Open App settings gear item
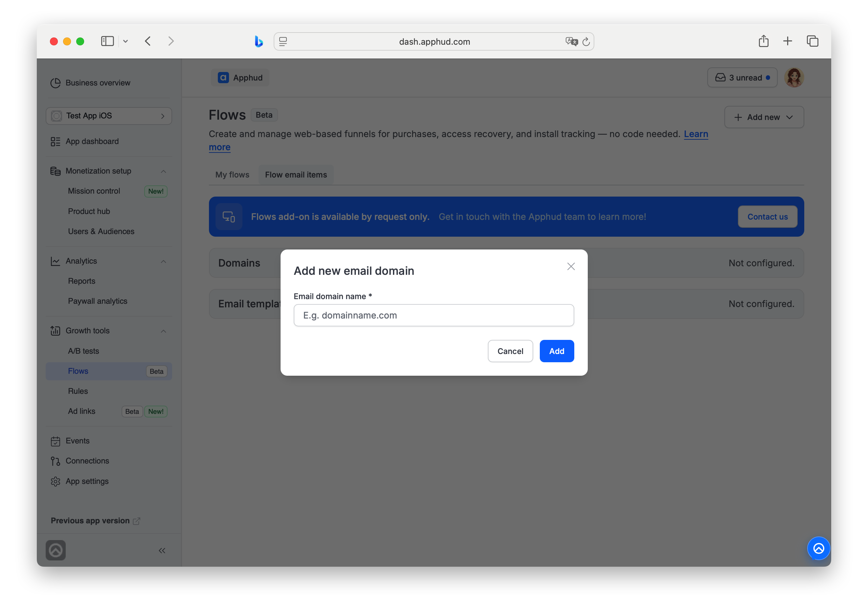The width and height of the screenshot is (868, 616). pyautogui.click(x=80, y=481)
